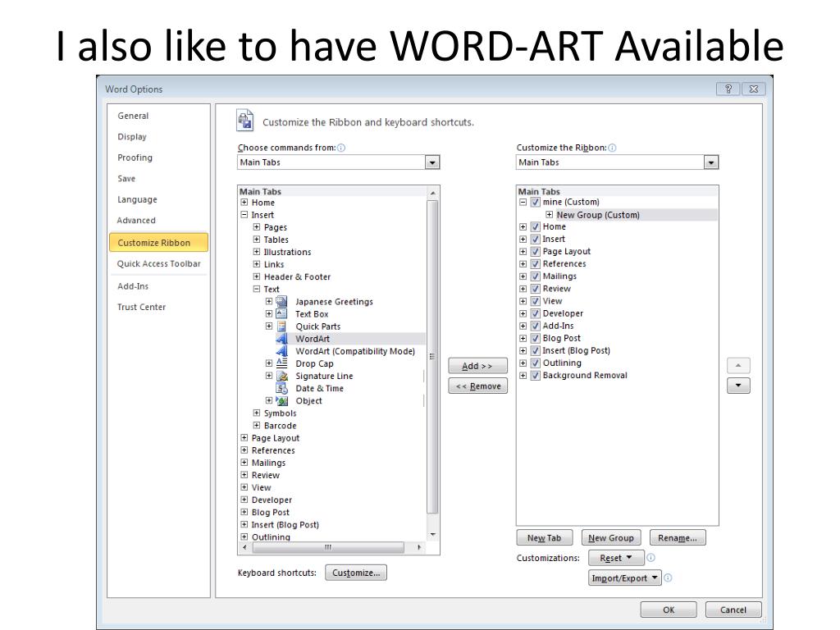Click the Add >> button
Viewport: 840px width, 630px height.
click(478, 366)
